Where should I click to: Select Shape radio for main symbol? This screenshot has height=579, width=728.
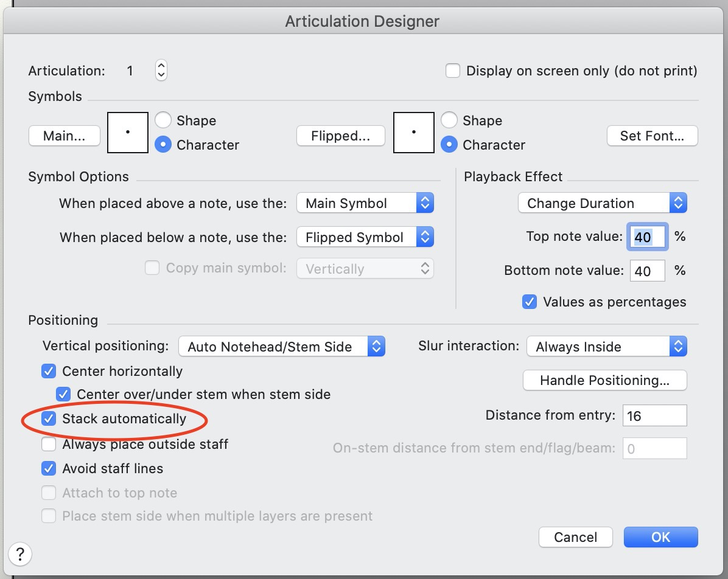point(163,120)
